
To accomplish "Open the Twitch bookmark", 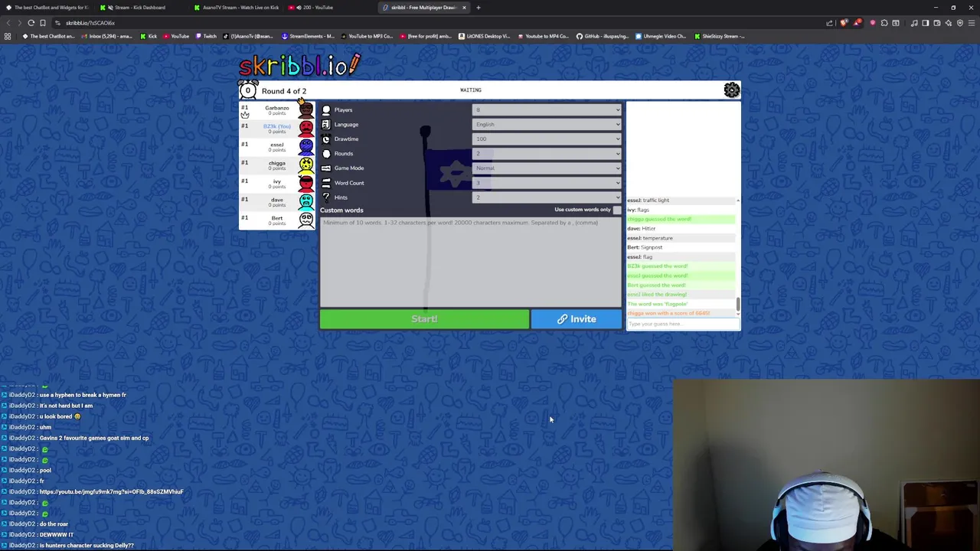I will (206, 36).
